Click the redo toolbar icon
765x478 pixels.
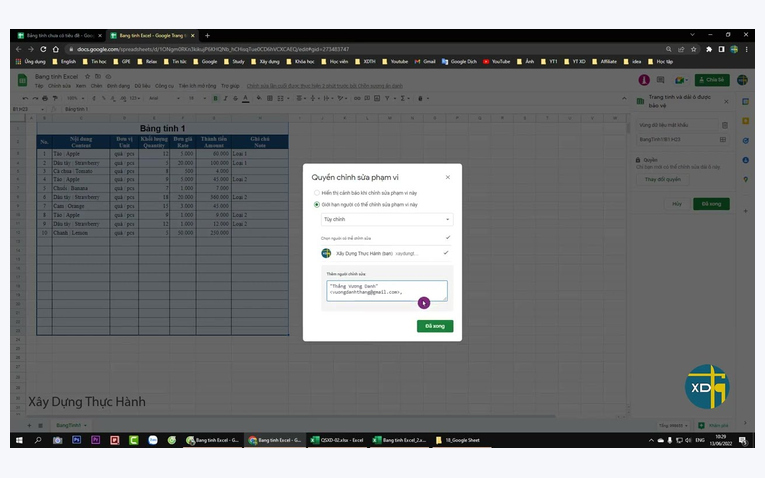(x=35, y=99)
